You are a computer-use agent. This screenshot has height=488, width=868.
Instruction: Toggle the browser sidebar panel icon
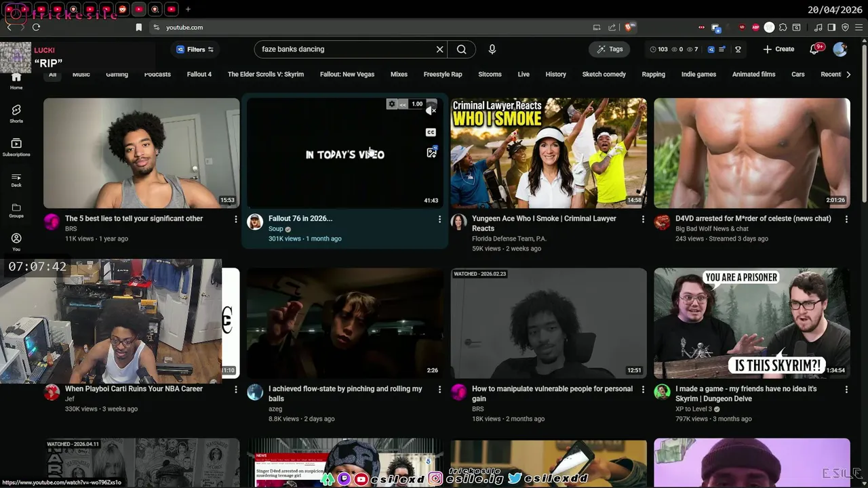click(x=831, y=27)
